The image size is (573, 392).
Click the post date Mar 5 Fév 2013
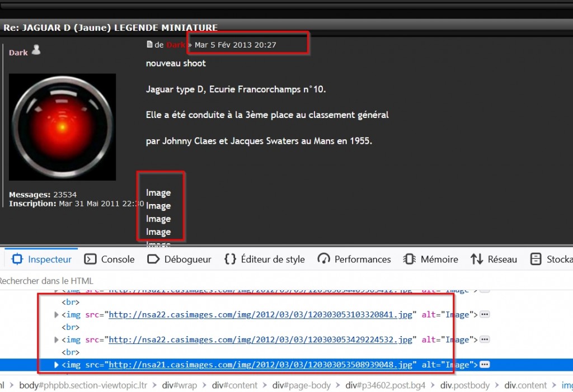pos(236,45)
